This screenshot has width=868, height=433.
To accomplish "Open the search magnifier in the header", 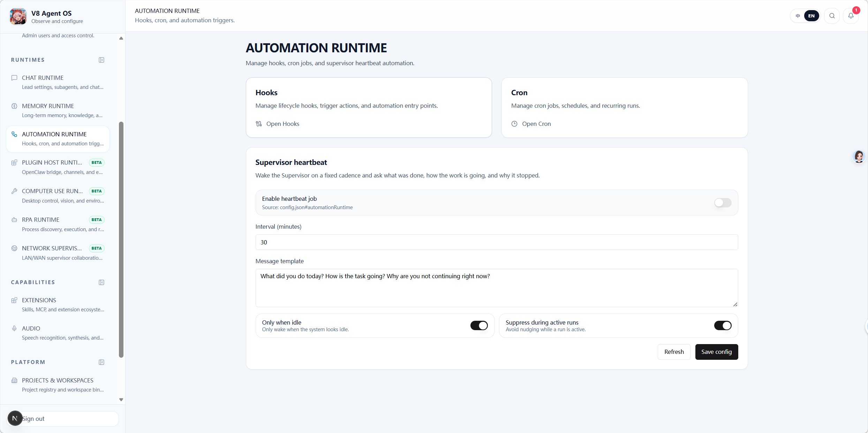I will (832, 16).
